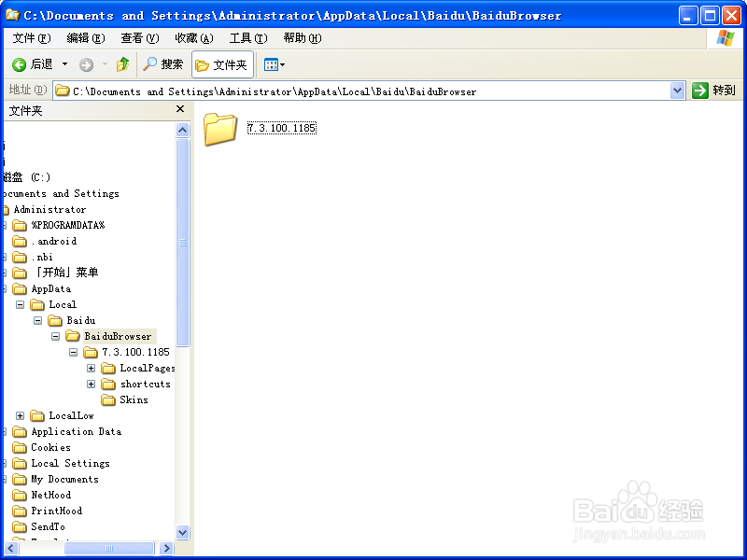Collapse the BaiduBrowser tree node

(x=55, y=337)
